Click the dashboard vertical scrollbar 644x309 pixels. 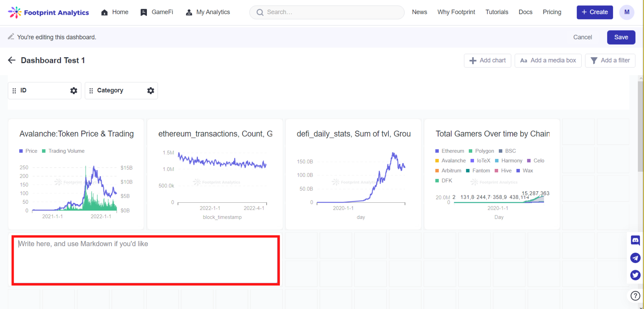(x=640, y=126)
